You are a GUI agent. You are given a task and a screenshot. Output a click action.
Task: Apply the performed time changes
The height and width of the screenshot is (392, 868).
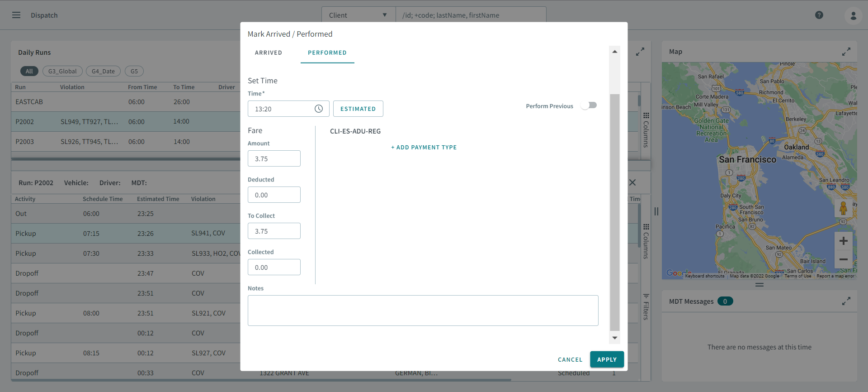(607, 359)
